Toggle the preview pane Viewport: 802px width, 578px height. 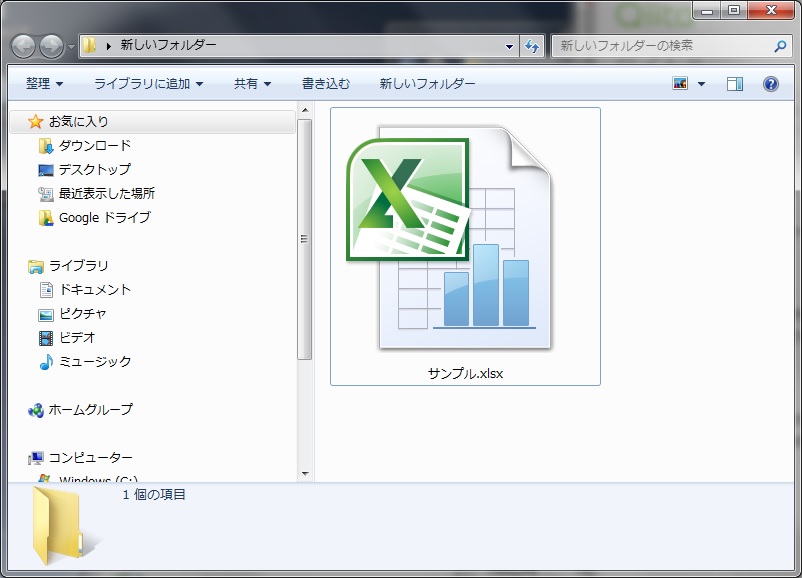pyautogui.click(x=735, y=83)
